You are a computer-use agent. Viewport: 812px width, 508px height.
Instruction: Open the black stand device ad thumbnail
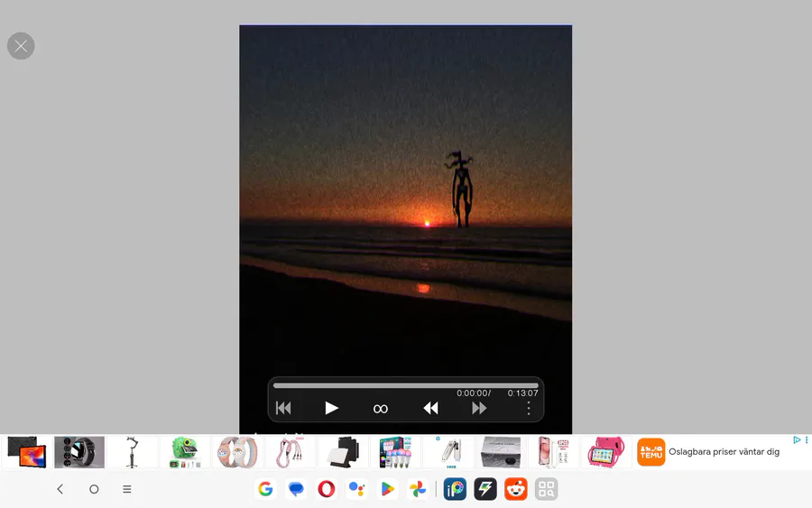pyautogui.click(x=343, y=452)
